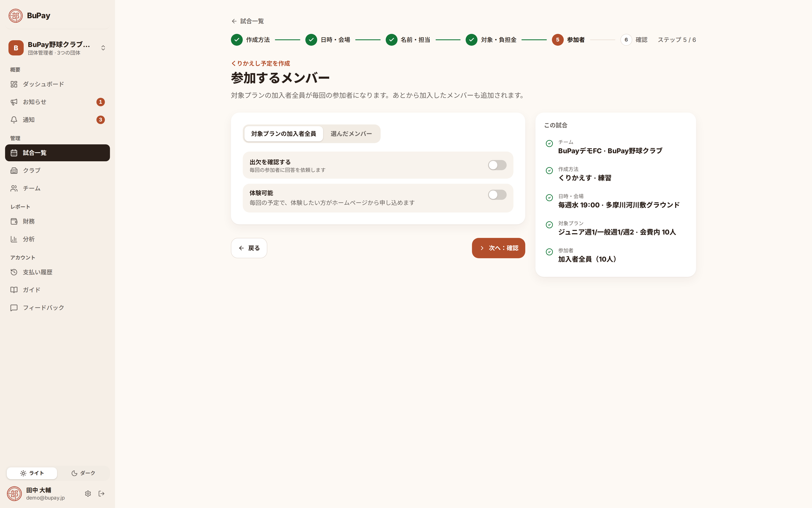
Task: Open チーム people icon
Action: pos(14,188)
